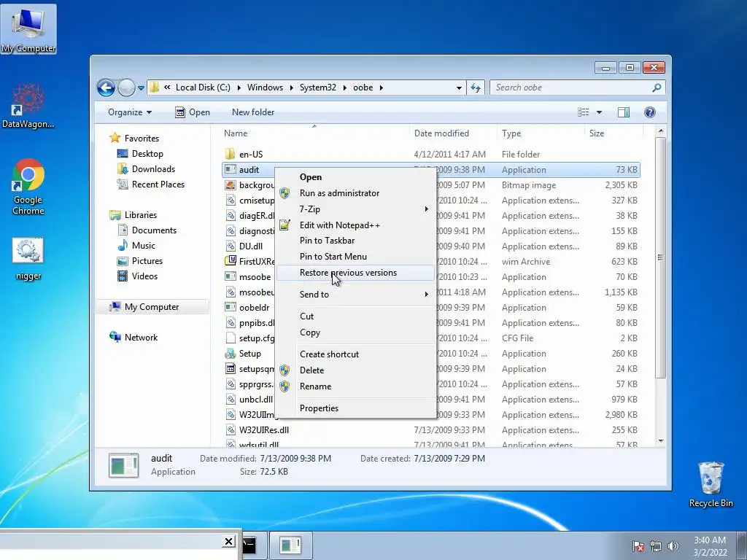Click the file list scrollbar down arrow
Image resolution: width=747 pixels, height=560 pixels.
(661, 441)
